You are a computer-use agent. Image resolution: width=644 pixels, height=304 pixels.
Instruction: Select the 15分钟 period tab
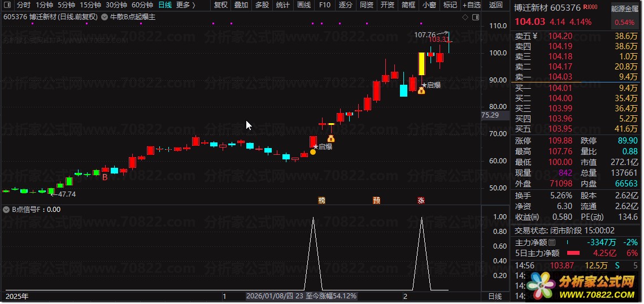pos(90,5)
